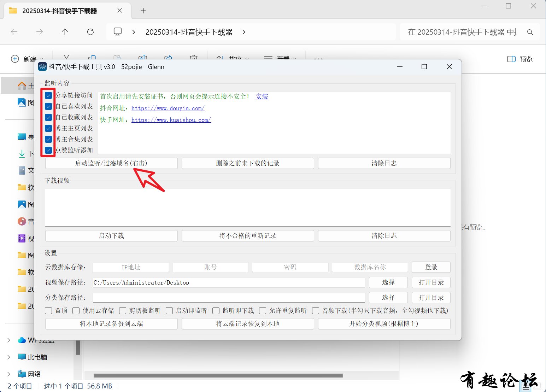Click the 启动监听/过滤域名 button

[x=111, y=163]
